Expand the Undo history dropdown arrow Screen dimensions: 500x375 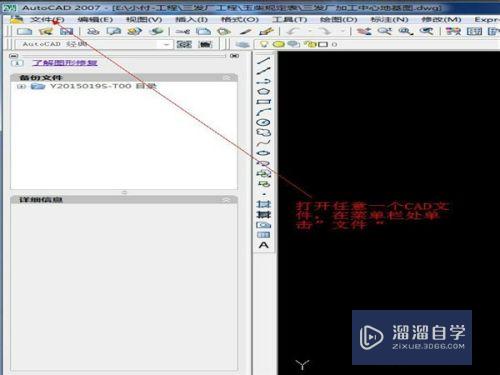click(309, 32)
